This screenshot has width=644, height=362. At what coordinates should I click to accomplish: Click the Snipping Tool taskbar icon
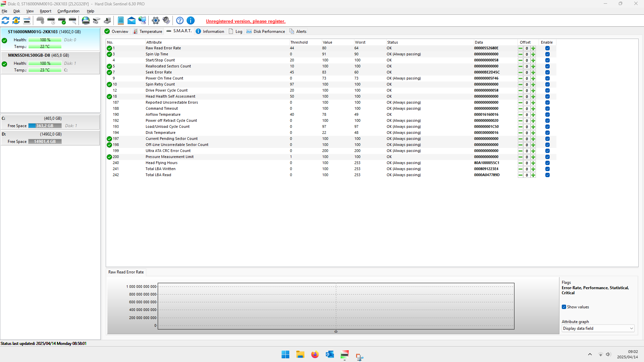pos(359,356)
